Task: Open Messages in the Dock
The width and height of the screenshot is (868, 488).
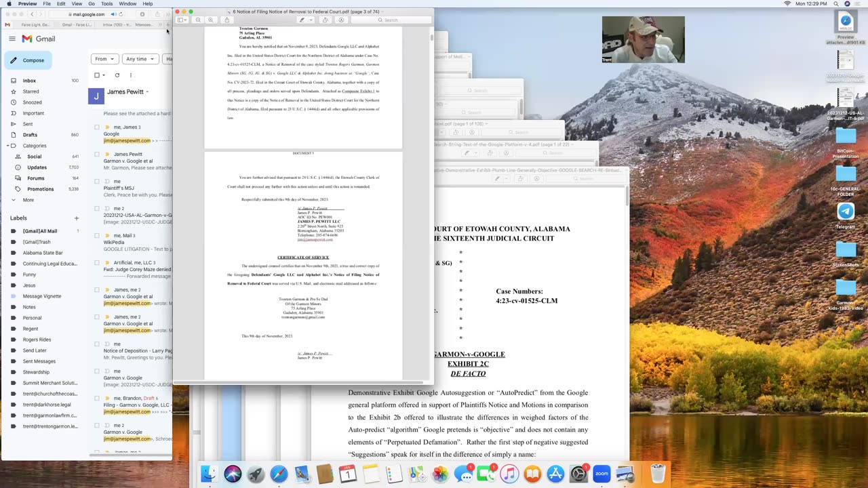Action: tap(463, 473)
